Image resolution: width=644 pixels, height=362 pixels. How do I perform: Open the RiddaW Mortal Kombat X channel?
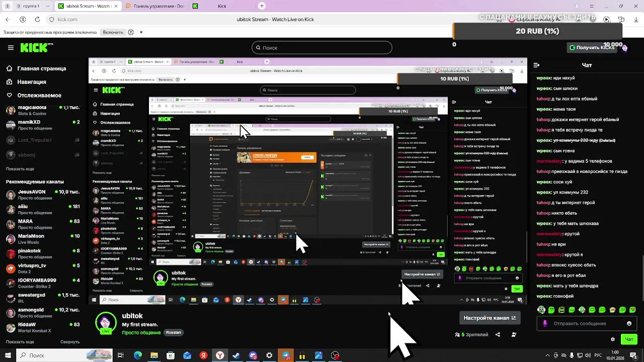(42, 327)
